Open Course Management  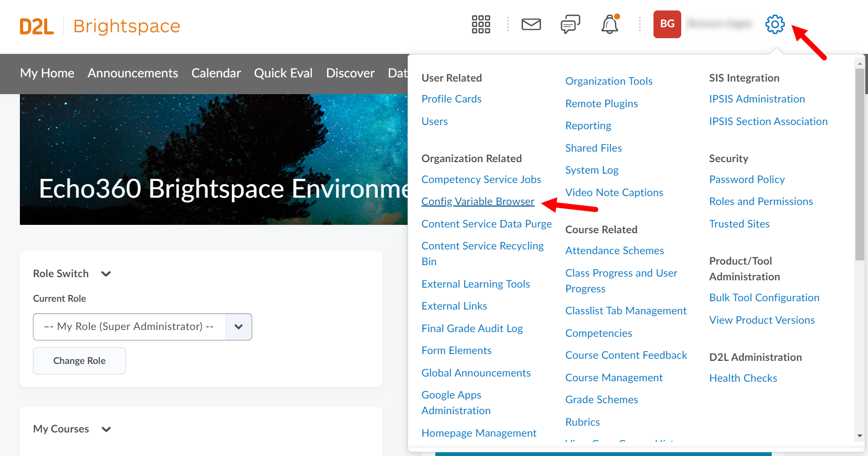(x=614, y=378)
